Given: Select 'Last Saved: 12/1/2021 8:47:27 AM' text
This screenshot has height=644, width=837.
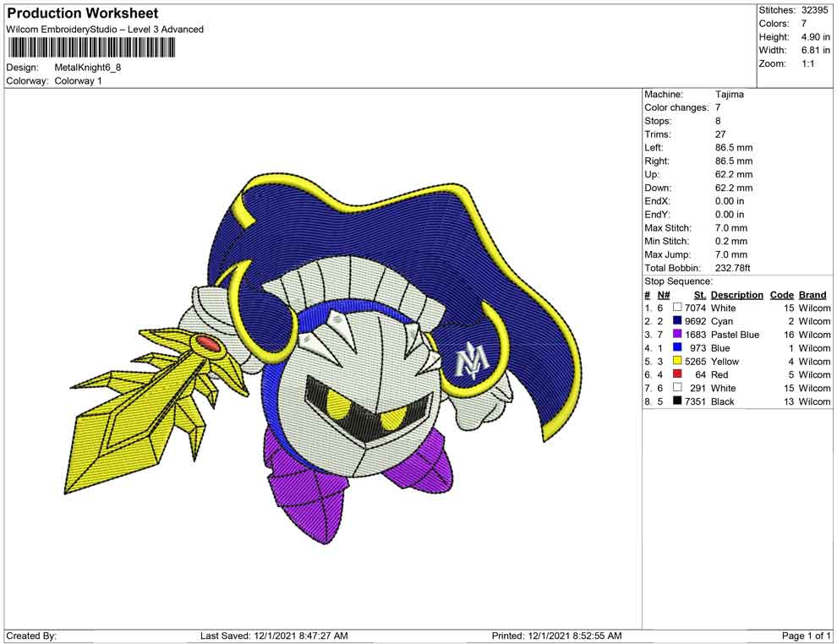Looking at the screenshot, I should coord(274,636).
